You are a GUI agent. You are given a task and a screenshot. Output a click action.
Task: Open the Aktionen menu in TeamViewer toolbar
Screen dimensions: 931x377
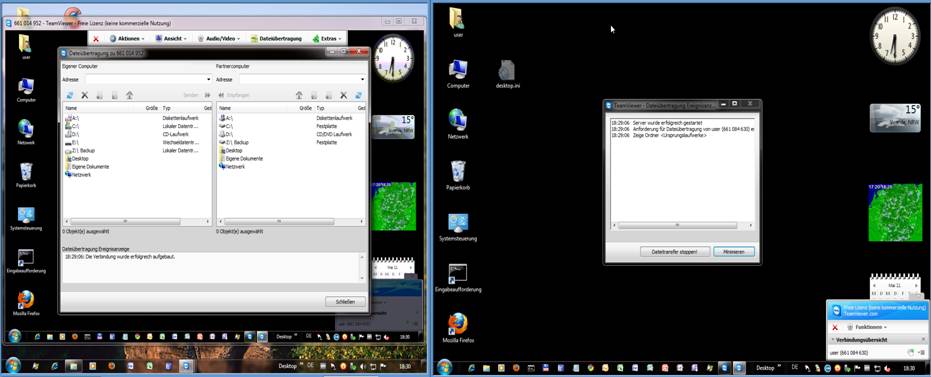(127, 39)
